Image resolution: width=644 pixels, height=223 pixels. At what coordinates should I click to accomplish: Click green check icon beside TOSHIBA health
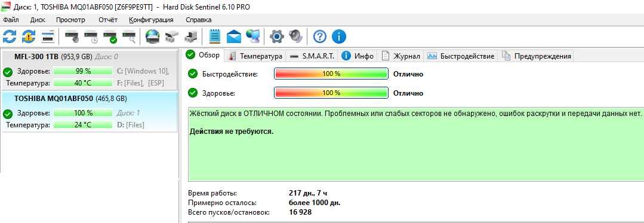coord(8,114)
